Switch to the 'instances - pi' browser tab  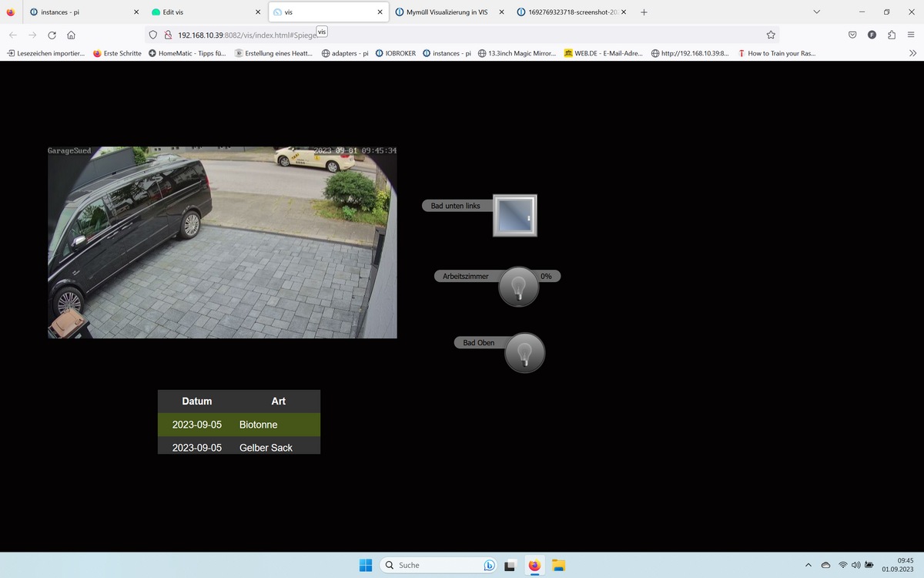[82, 12]
